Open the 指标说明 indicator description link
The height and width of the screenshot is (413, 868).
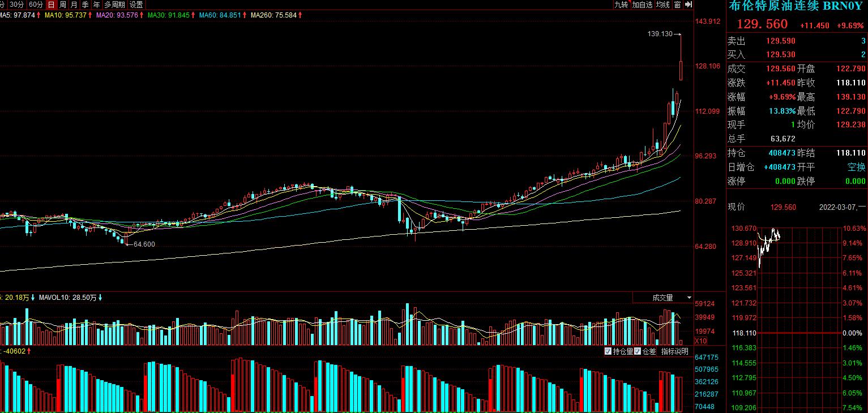tap(675, 351)
